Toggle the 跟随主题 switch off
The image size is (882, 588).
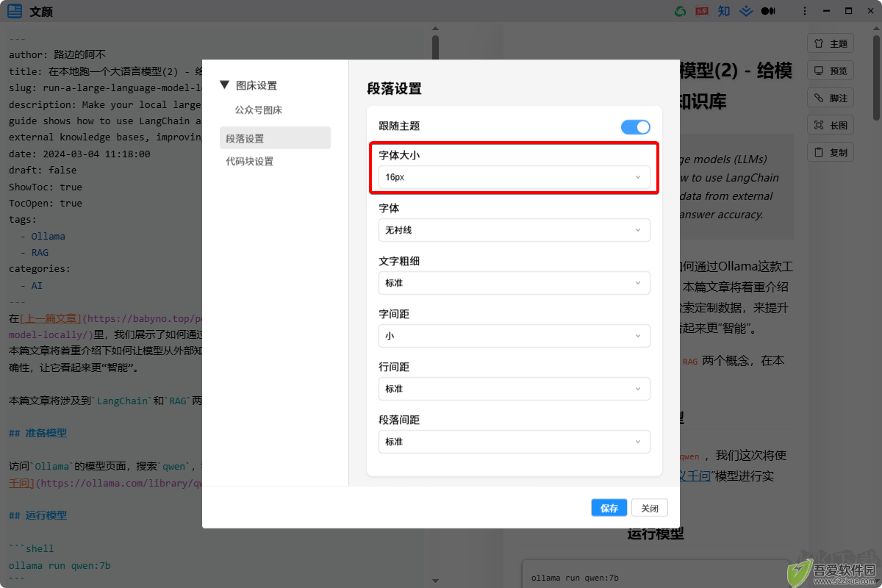[x=636, y=127]
